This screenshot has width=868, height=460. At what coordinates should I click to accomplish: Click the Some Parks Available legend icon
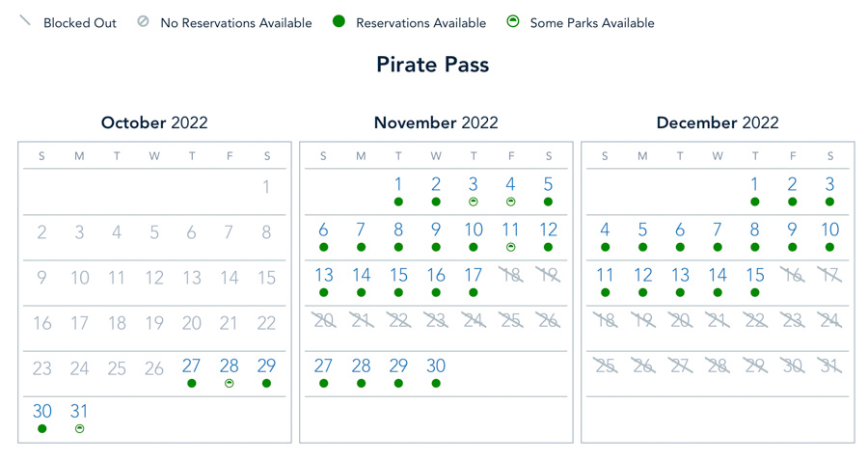coord(513,21)
